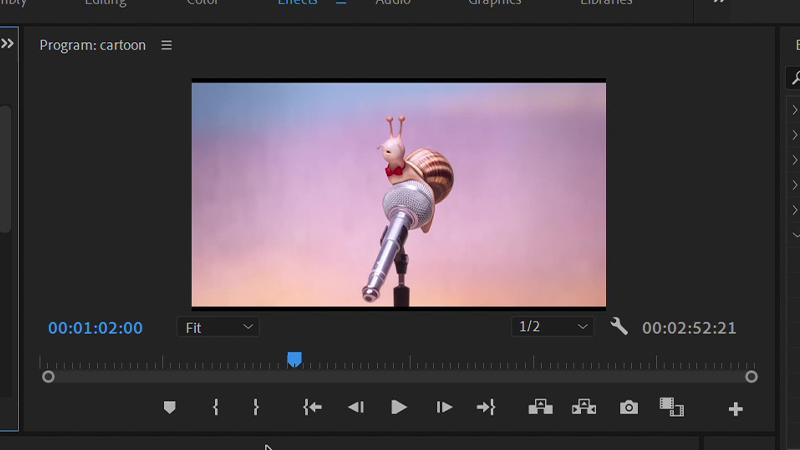Open the Effects workspace menu icon
Image resolution: width=800 pixels, height=450 pixels.
coord(341,2)
